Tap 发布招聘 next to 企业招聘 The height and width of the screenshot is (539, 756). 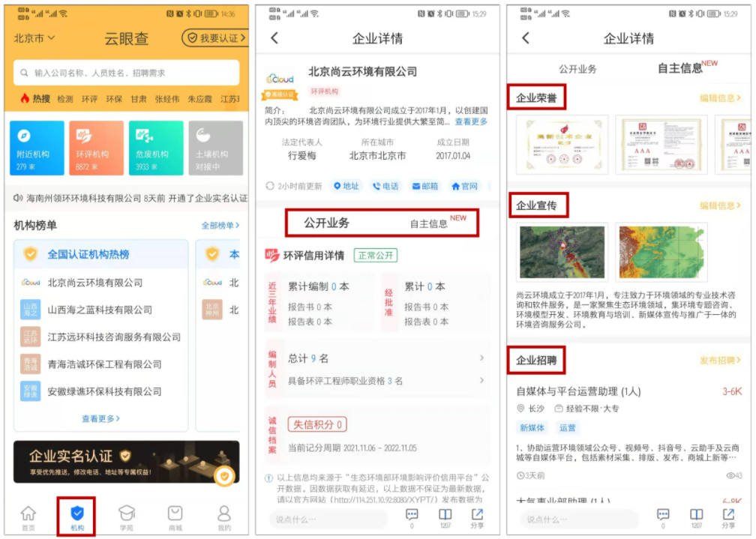click(x=720, y=360)
